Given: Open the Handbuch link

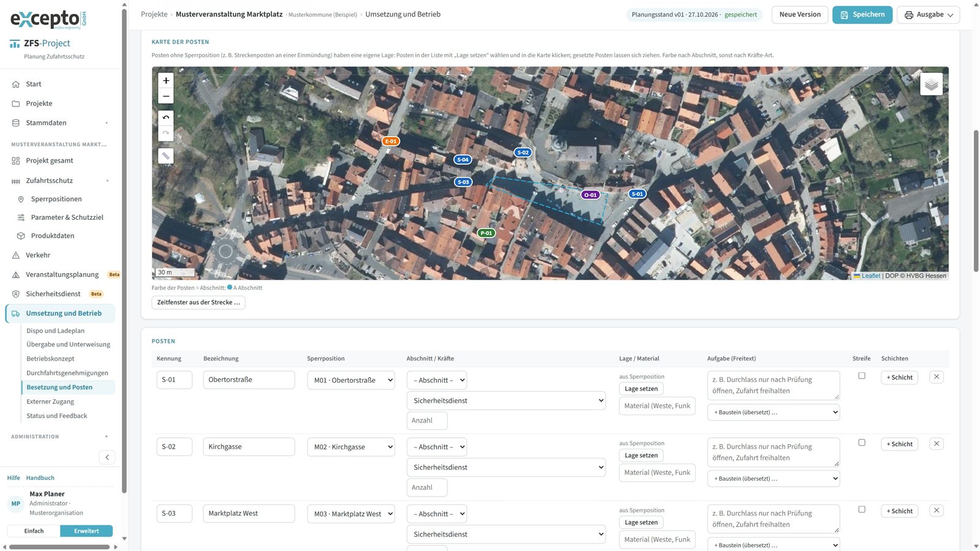Looking at the screenshot, I should (40, 478).
